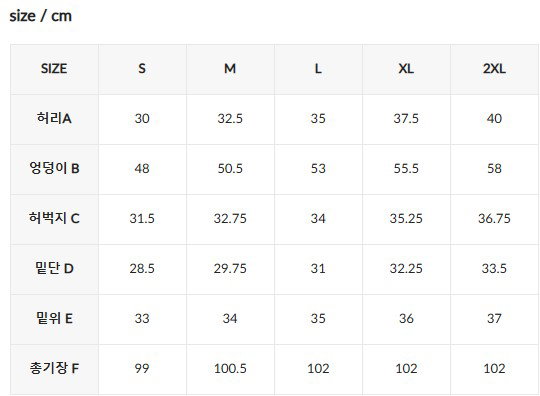Click the L column header

pyautogui.click(x=319, y=69)
